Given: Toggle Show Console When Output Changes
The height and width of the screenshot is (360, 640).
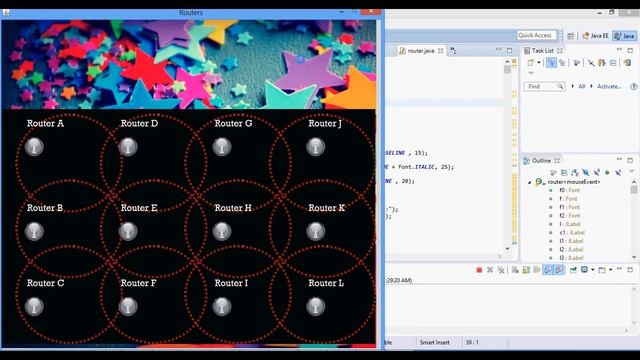Looking at the screenshot, I should [547, 270].
